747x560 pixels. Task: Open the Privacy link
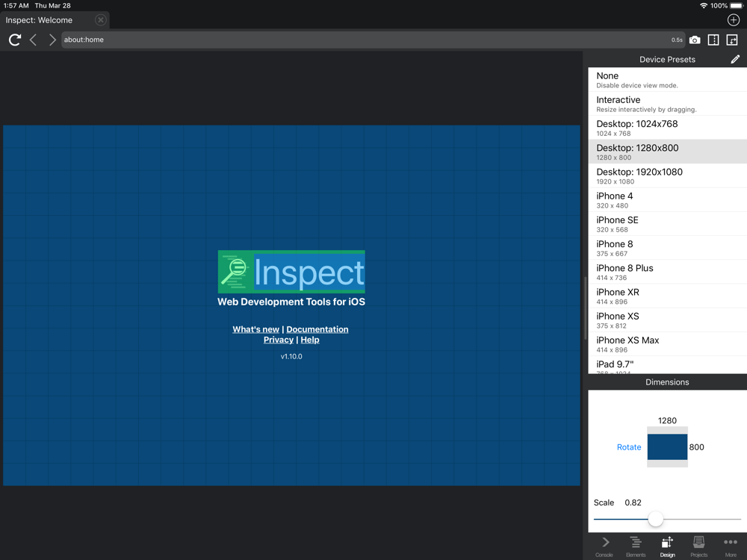278,340
